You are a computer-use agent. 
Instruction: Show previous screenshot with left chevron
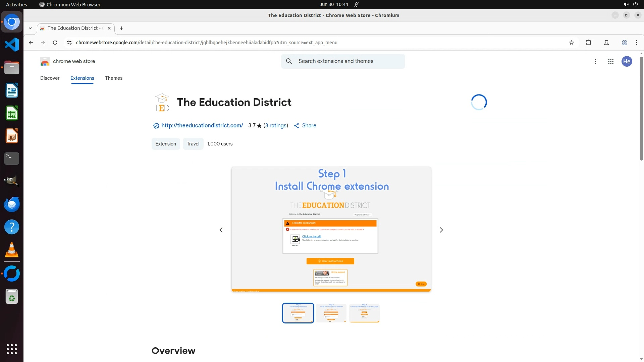[221, 230]
